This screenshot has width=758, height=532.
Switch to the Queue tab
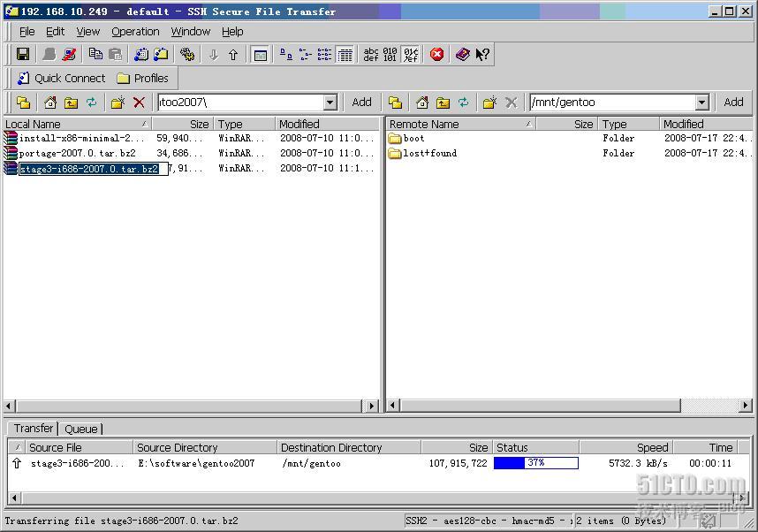(x=81, y=429)
